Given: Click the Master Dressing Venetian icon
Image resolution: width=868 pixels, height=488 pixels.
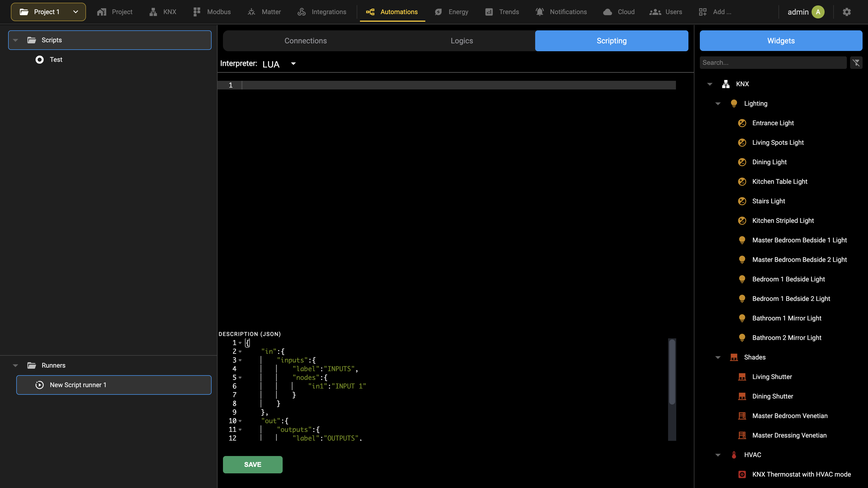Looking at the screenshot, I should (x=742, y=435).
